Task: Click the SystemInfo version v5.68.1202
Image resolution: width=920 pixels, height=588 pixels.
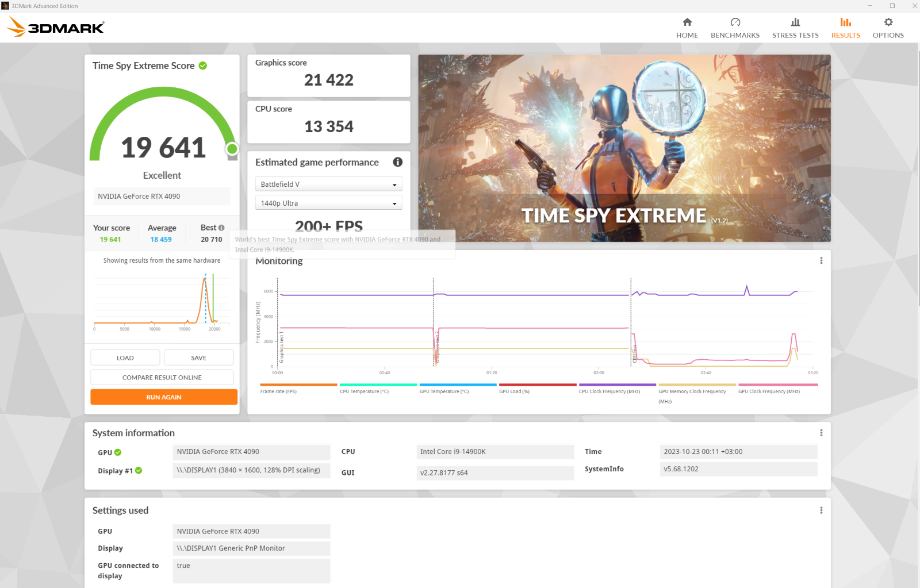Action: 738,469
